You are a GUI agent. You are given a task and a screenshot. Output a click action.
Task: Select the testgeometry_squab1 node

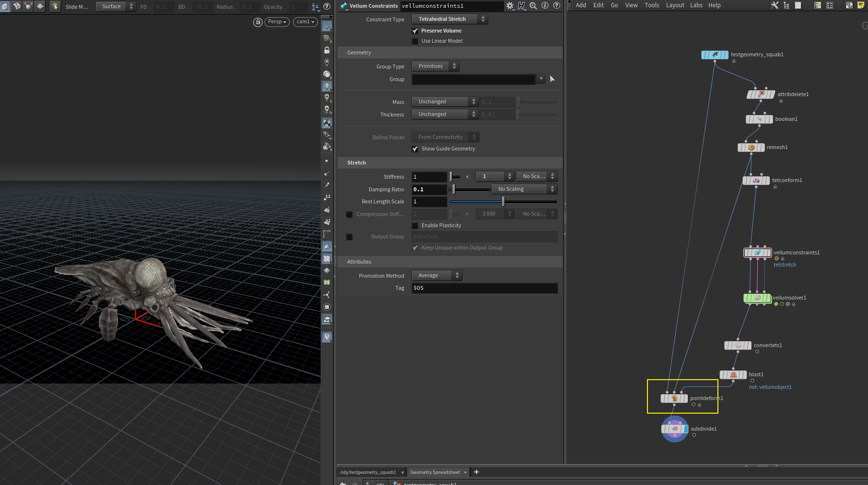point(715,55)
